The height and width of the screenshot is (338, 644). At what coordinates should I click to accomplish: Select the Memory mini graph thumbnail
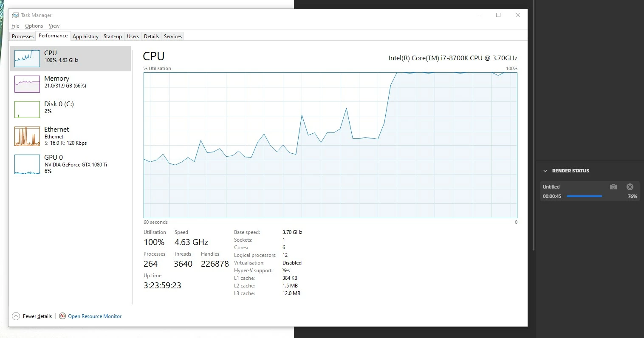[x=27, y=84]
